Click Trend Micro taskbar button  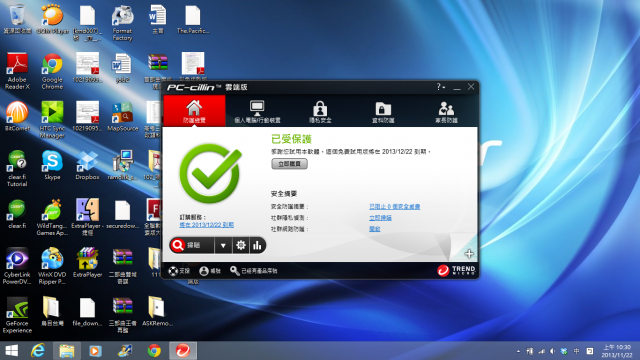tap(183, 351)
